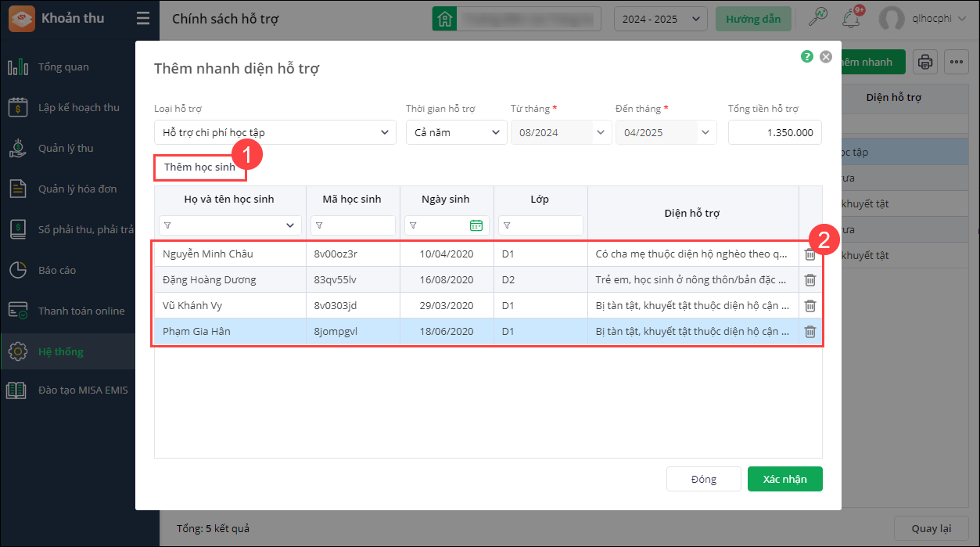Click the Xác nhận button
This screenshot has width=980, height=547.
coord(785,479)
